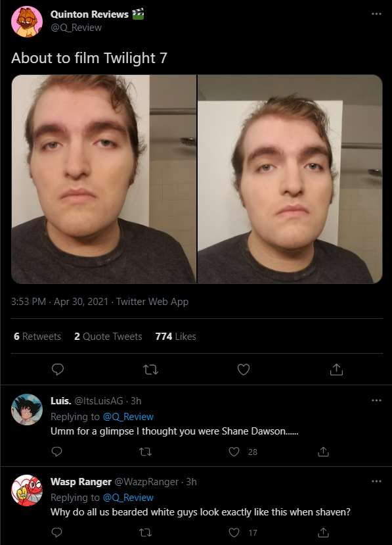Screen dimensions: 392x545
Task: Share Luis's reply
Action: pyautogui.click(x=323, y=452)
